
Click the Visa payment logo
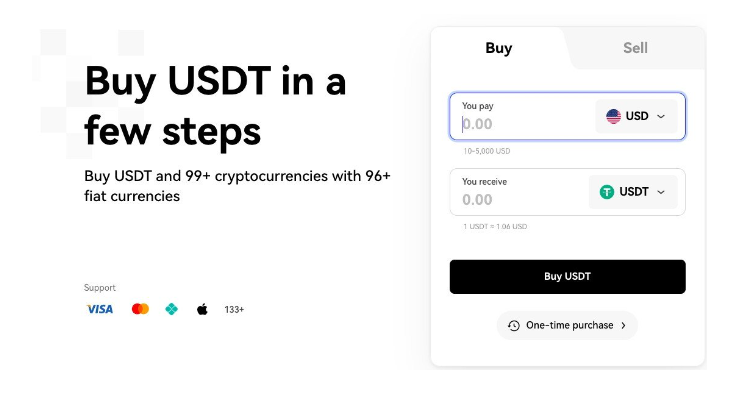100,309
